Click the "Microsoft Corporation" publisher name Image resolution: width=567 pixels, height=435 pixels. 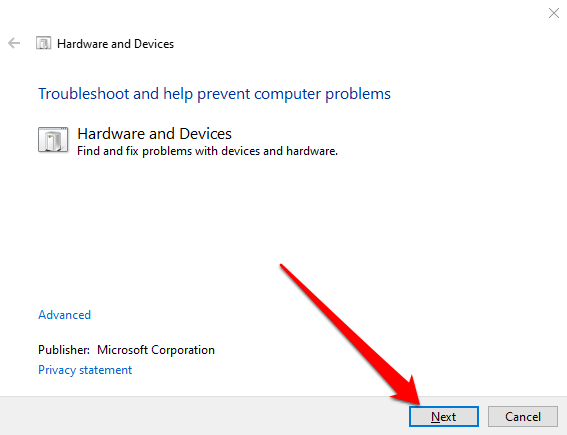pyautogui.click(x=156, y=350)
